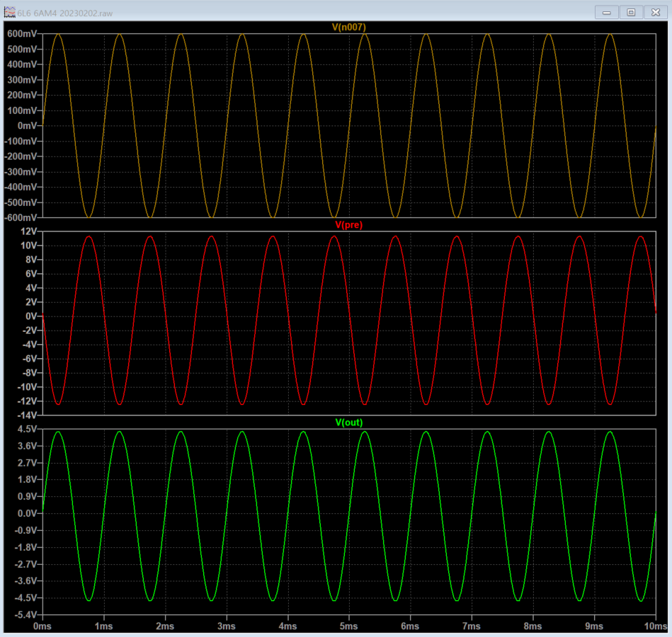
Task: Click the V(out) trace label
Action: tap(349, 423)
